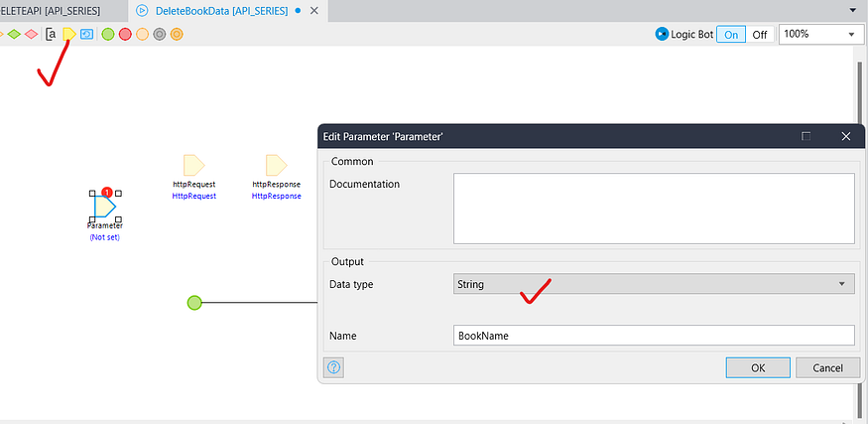This screenshot has height=424, width=868.
Task: Select the httpRequest parameter on canvas
Action: click(193, 166)
